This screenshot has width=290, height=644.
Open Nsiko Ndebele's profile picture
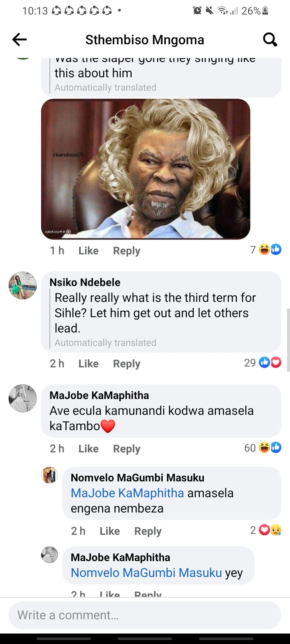click(23, 285)
